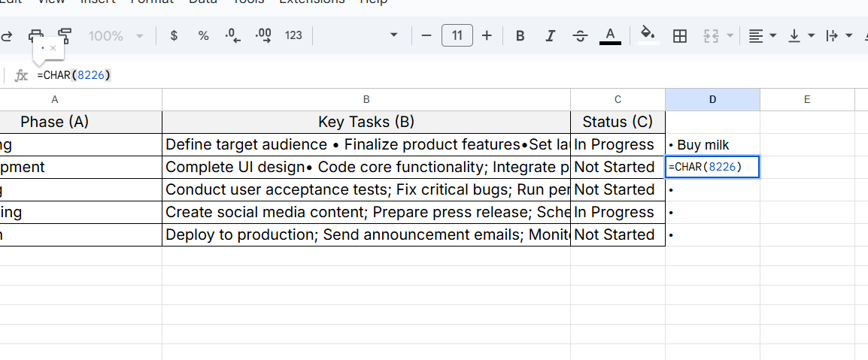Click the print icon
868x360 pixels.
[36, 35]
